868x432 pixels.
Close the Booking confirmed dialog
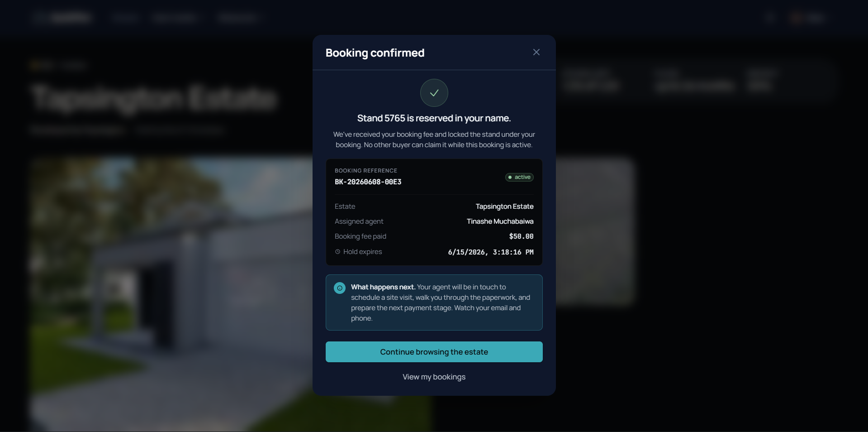tap(536, 52)
